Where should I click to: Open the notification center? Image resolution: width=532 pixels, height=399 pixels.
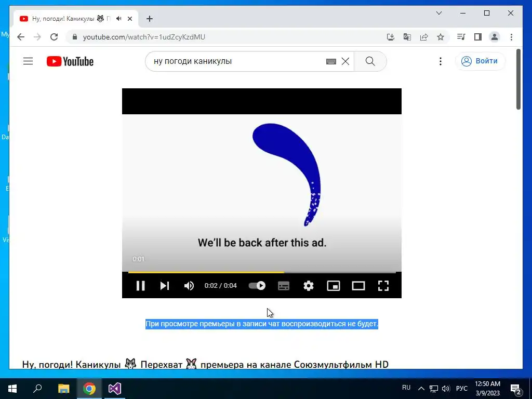coord(516,389)
